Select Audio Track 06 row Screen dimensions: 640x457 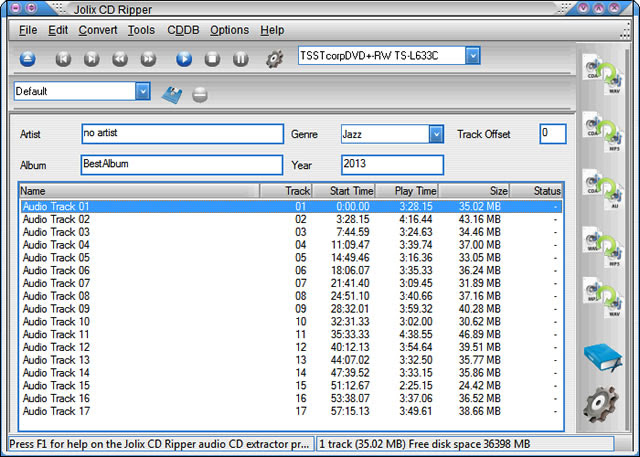(291, 270)
